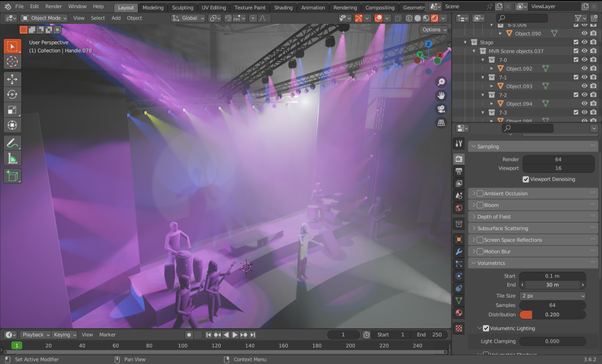Image resolution: width=602 pixels, height=364 pixels.
Task: Click the viewport zoom magnifier icon
Action: pos(441,81)
